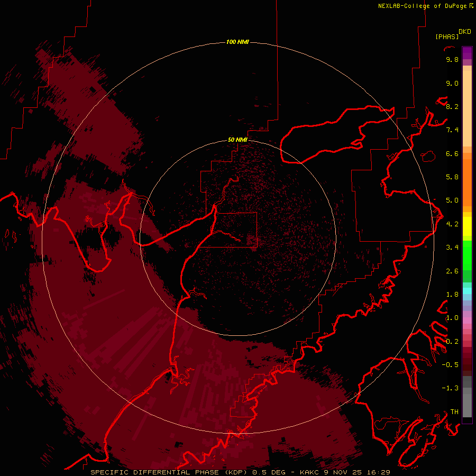Click the TH threshold label

454,412
